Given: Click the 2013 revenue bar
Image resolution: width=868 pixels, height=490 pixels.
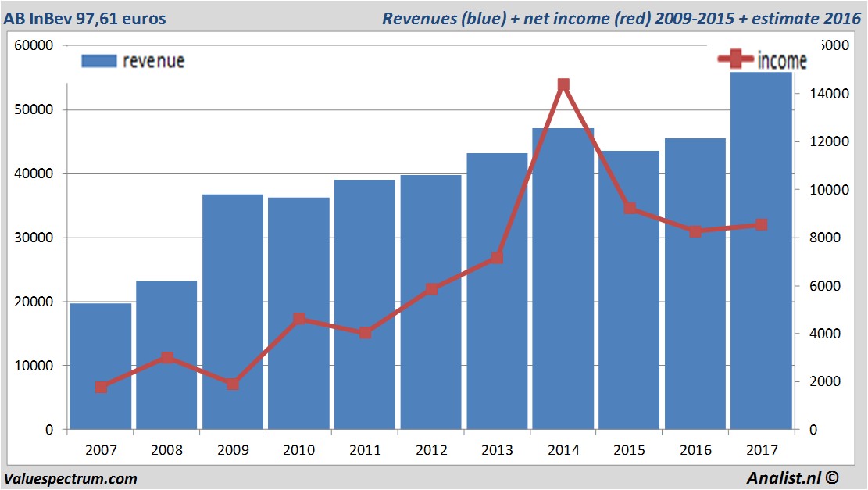Looking at the screenshot, I should [497, 291].
